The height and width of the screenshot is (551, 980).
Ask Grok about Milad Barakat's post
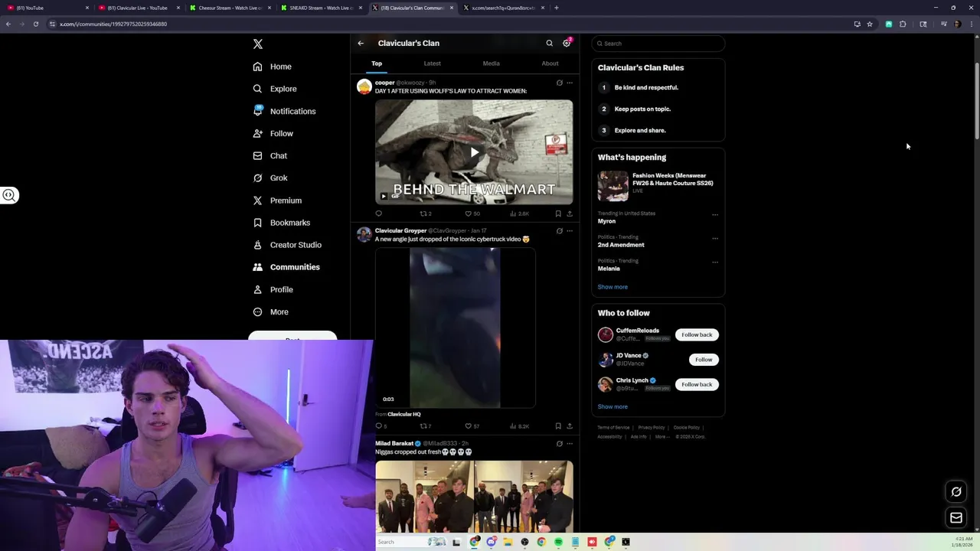(x=559, y=443)
